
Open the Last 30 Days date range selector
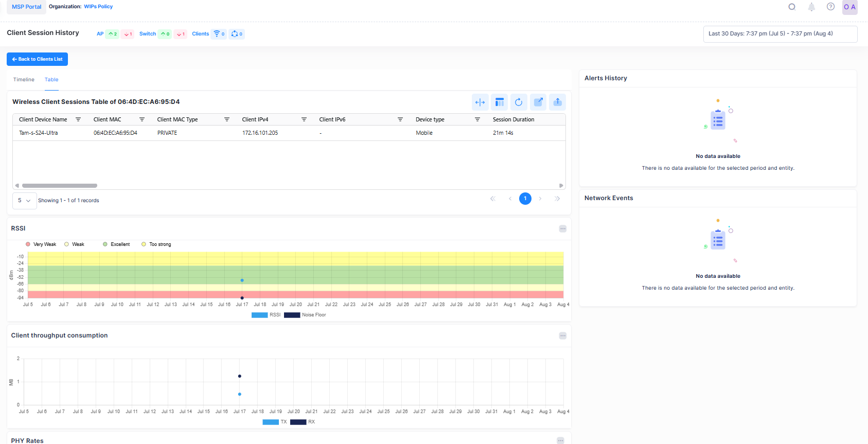pos(780,34)
